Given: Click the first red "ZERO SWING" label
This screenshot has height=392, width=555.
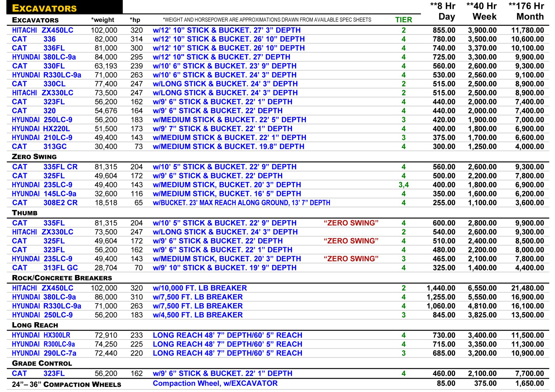Looking at the screenshot, I should coord(351,223).
